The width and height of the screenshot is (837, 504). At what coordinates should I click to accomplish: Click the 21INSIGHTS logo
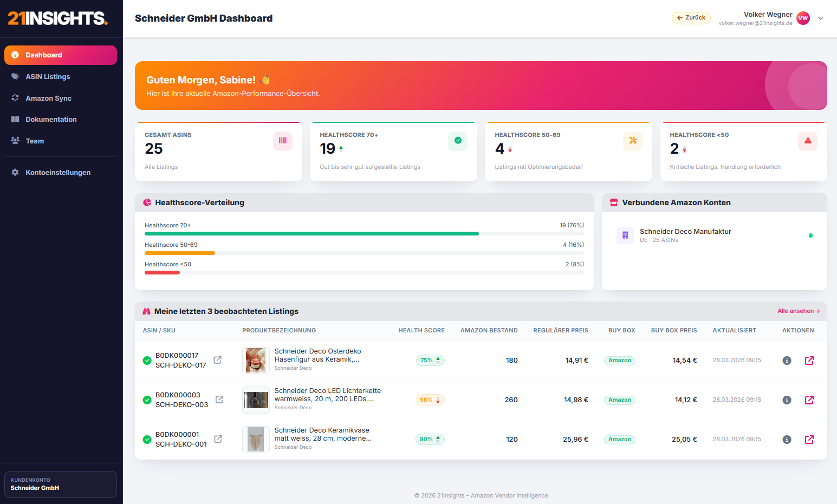coord(58,18)
